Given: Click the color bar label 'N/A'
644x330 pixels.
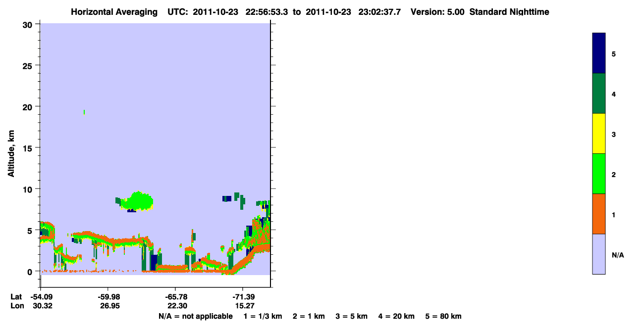Looking at the screenshot, I should 618,255.
